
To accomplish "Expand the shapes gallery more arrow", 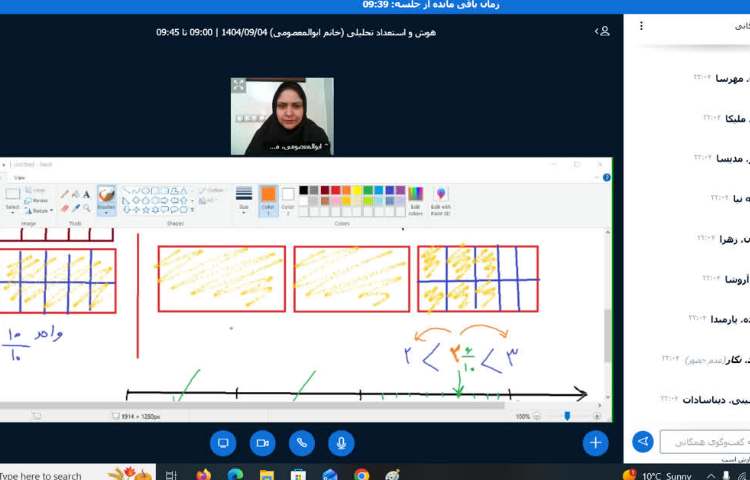I will click(192, 210).
